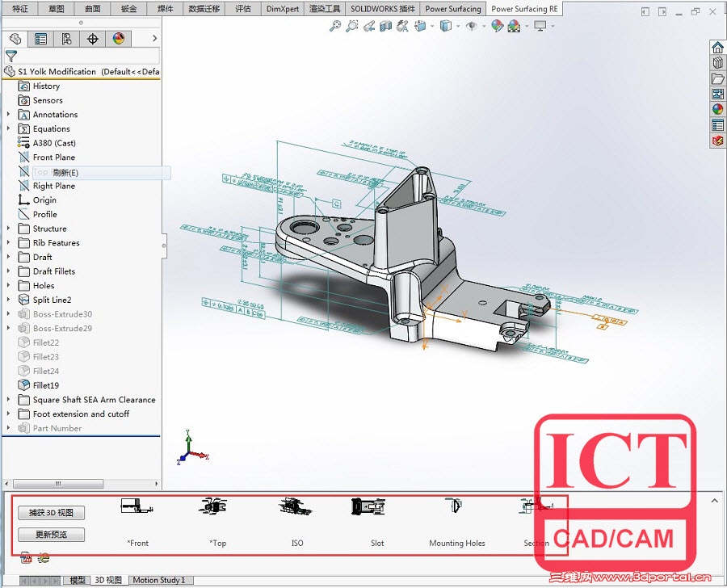Switch to the ConfigurationManager tab icon
Image resolution: width=727 pixels, height=588 pixels.
66,39
